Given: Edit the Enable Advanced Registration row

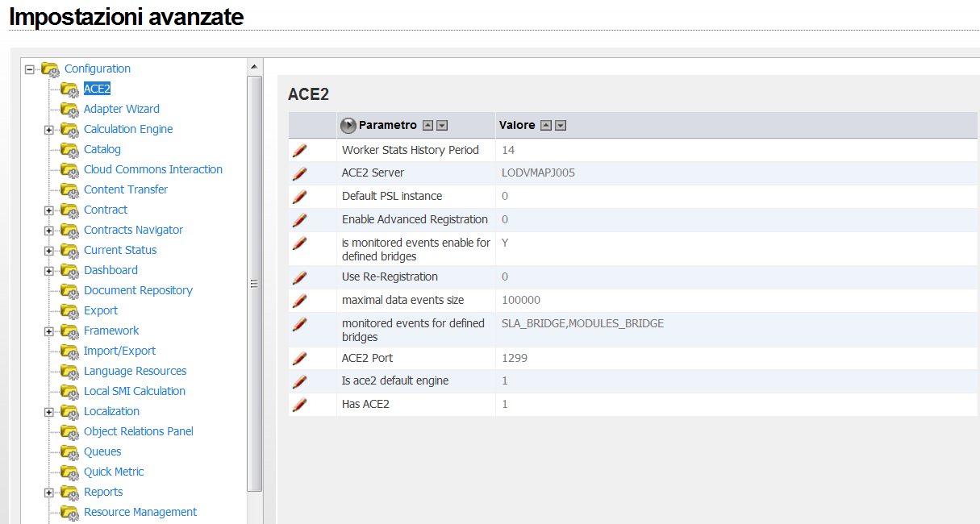Looking at the screenshot, I should (299, 220).
